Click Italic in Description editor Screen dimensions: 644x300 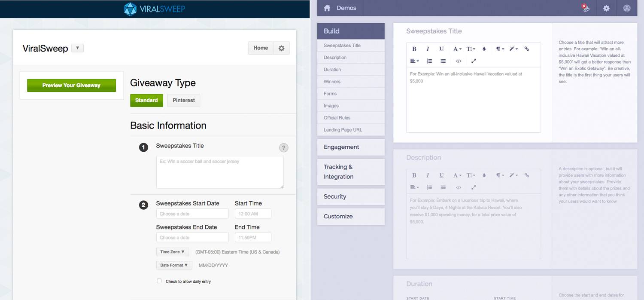tap(428, 175)
